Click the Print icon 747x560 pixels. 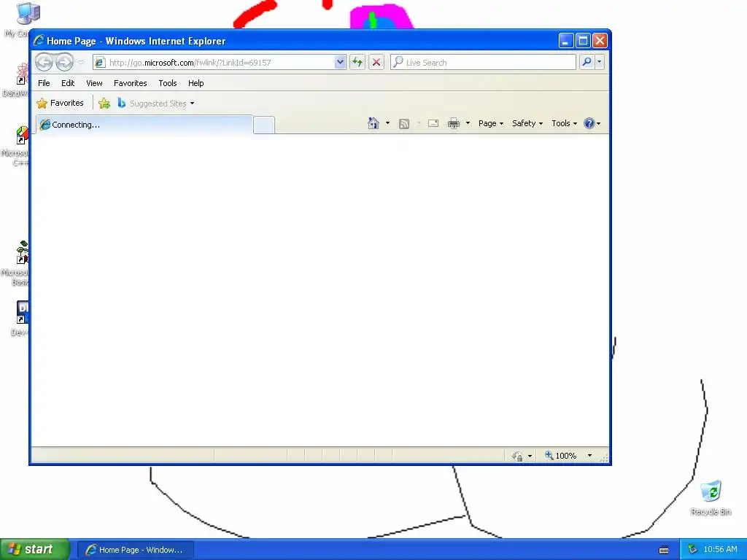[x=454, y=123]
